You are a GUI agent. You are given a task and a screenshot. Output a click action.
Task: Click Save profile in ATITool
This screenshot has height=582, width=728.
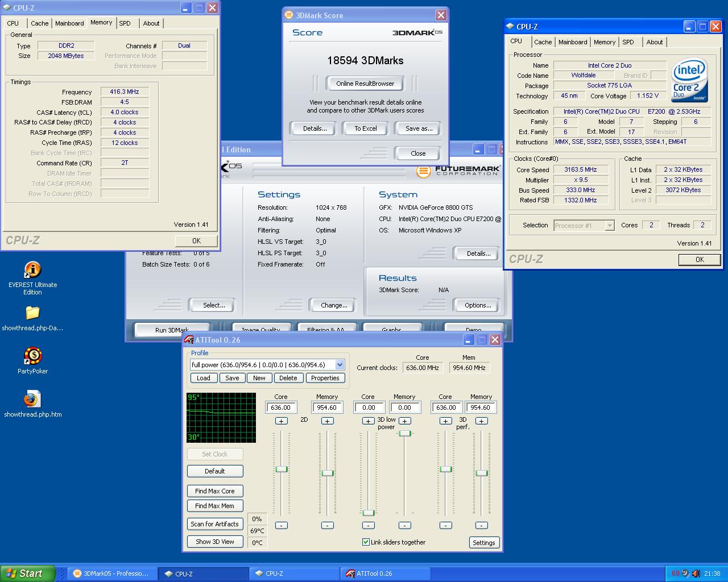pyautogui.click(x=232, y=378)
